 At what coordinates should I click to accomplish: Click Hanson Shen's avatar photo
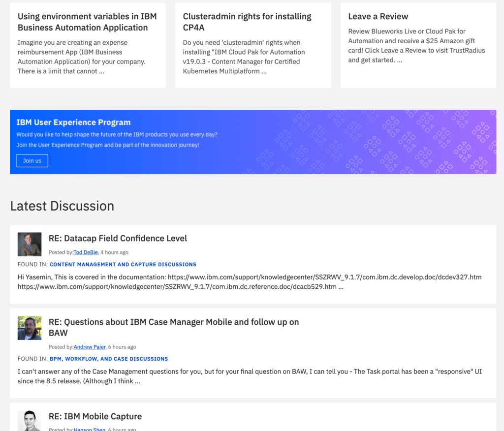30,421
